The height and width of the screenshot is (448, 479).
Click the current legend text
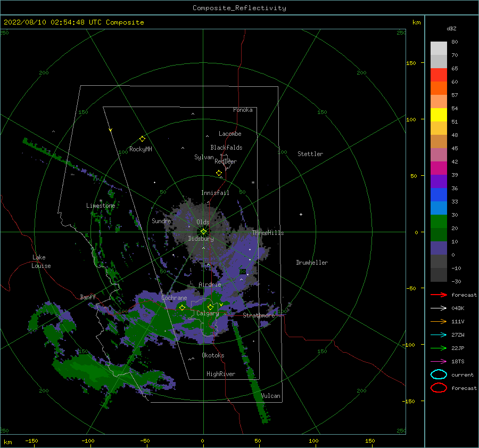tap(463, 374)
